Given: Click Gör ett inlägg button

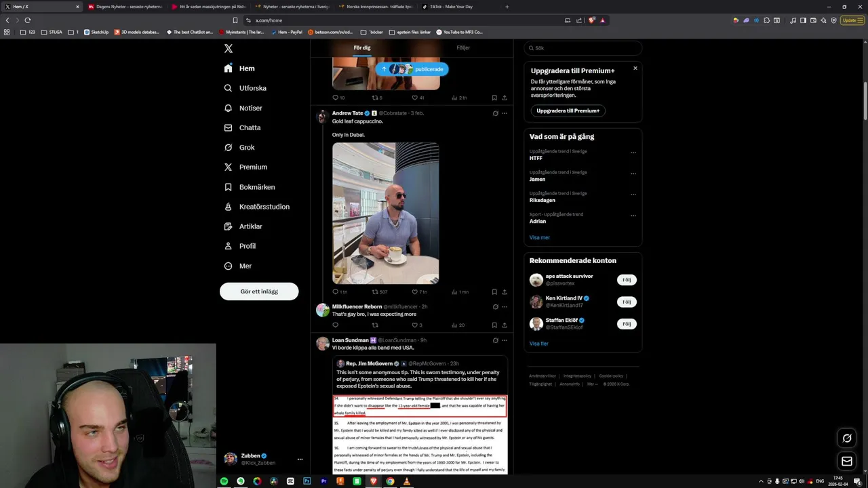Looking at the screenshot, I should coord(259,291).
